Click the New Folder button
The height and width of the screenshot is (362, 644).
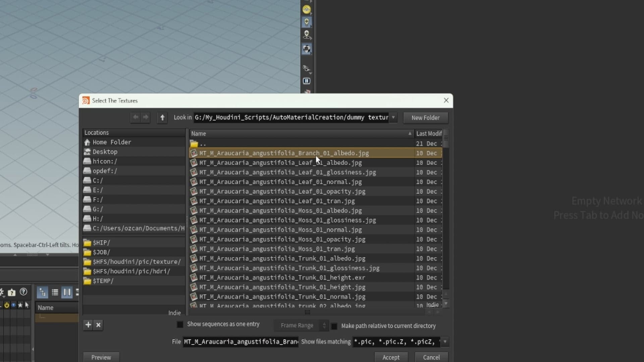425,118
